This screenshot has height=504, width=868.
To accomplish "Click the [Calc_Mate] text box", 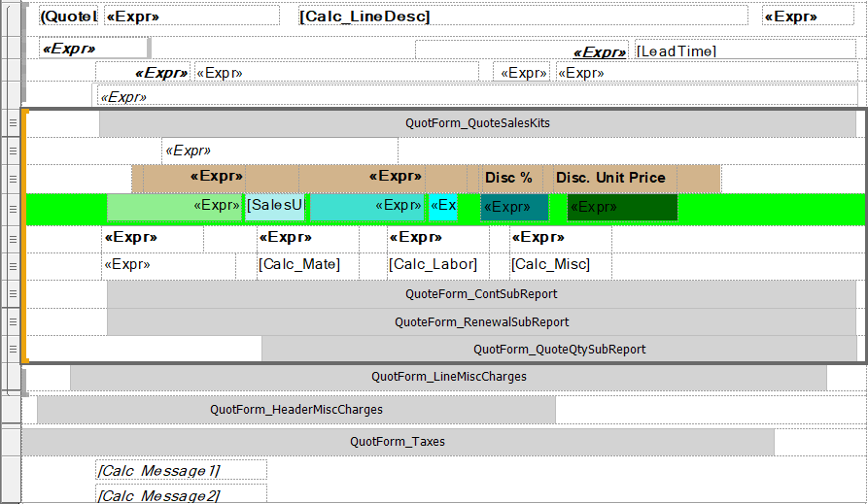I will (x=308, y=266).
